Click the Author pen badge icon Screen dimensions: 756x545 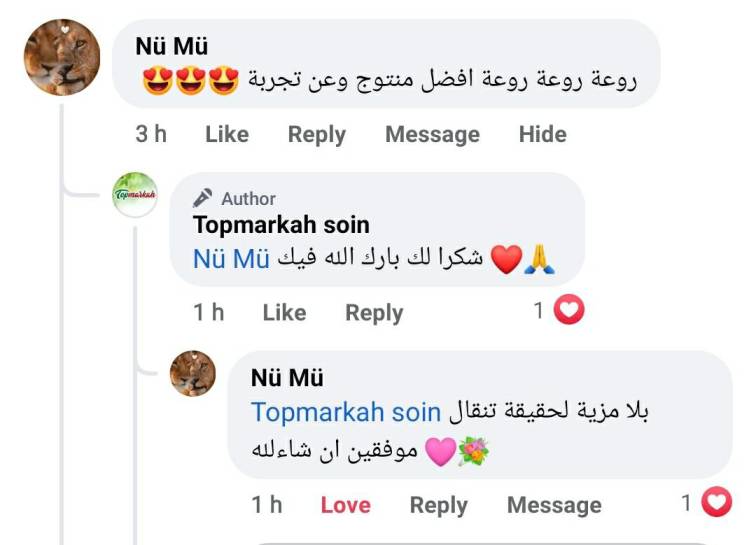(x=203, y=198)
